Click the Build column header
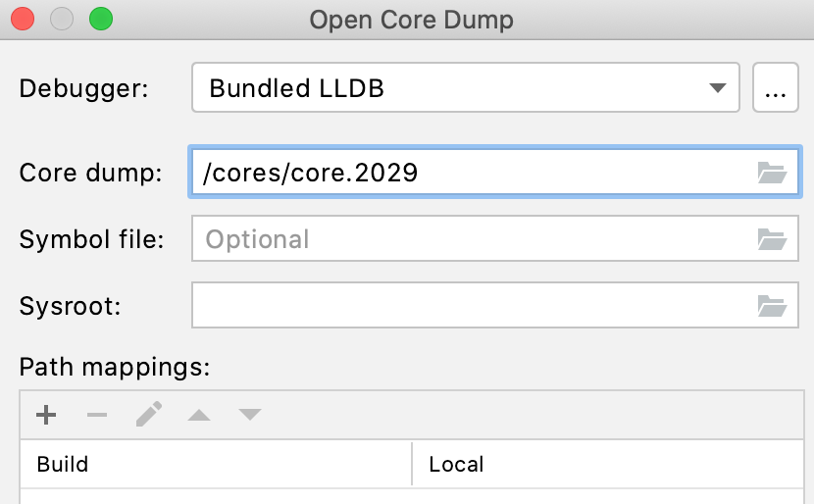This screenshot has width=814, height=504. [x=216, y=464]
